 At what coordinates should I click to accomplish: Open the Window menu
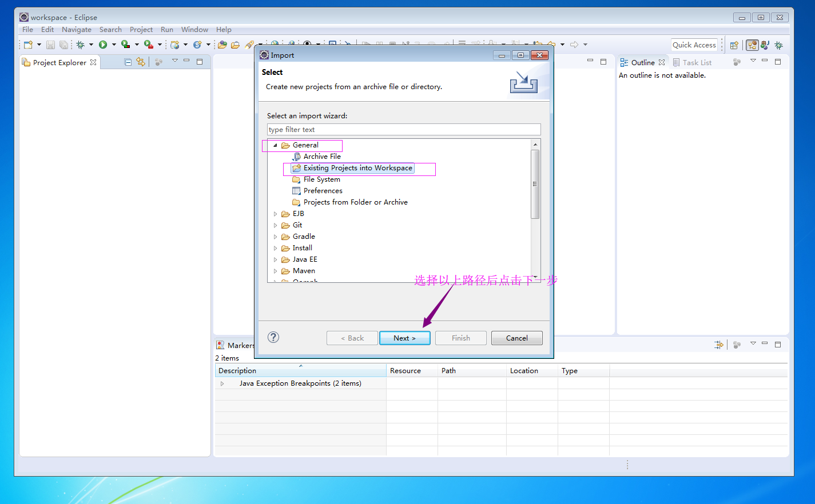(194, 30)
